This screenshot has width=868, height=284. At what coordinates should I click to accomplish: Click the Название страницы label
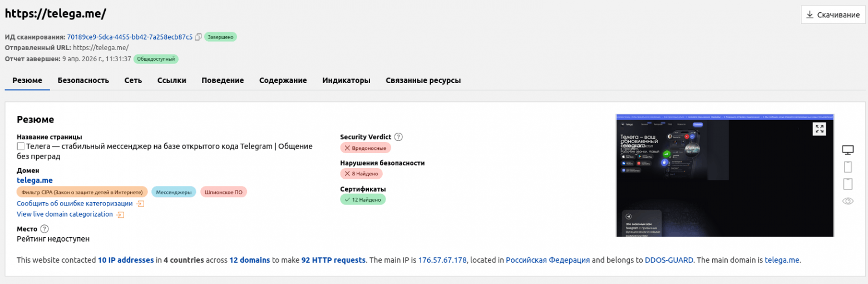(50, 137)
